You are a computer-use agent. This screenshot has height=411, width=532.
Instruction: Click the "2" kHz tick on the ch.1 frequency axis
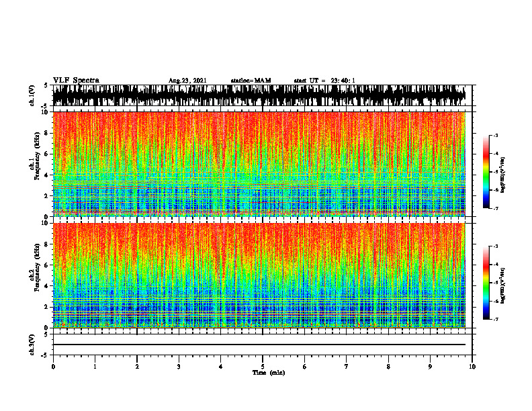coord(47,196)
